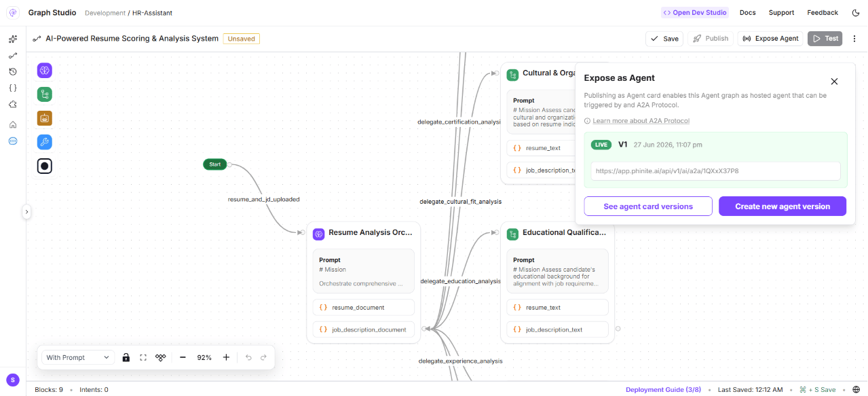Open the With Prompt view dropdown
Image resolution: width=868 pixels, height=396 pixels.
point(77,357)
